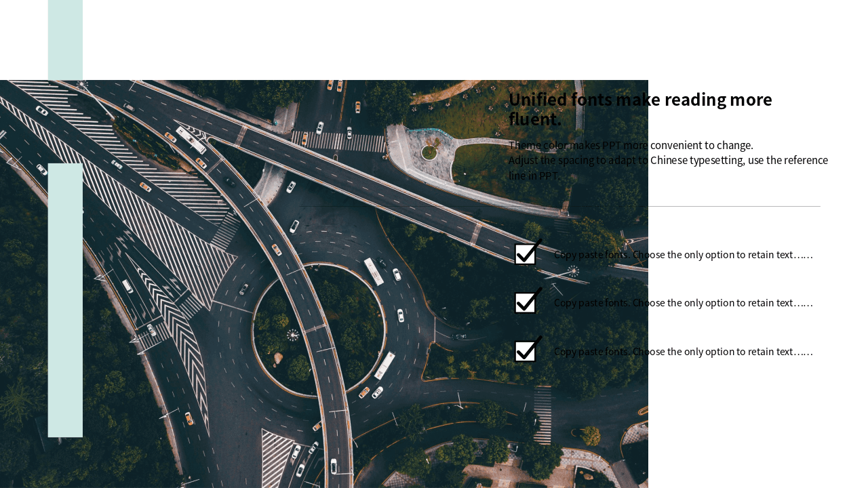Select the top 'Copy paste fonts' line
The width and height of the screenshot is (868, 488).
click(x=683, y=255)
